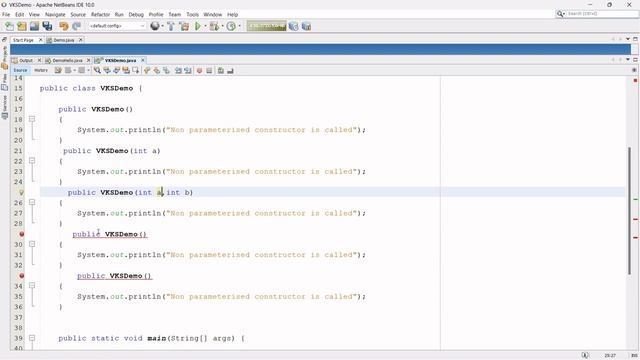
Task: Open the Navigate menu
Action: click(55, 14)
